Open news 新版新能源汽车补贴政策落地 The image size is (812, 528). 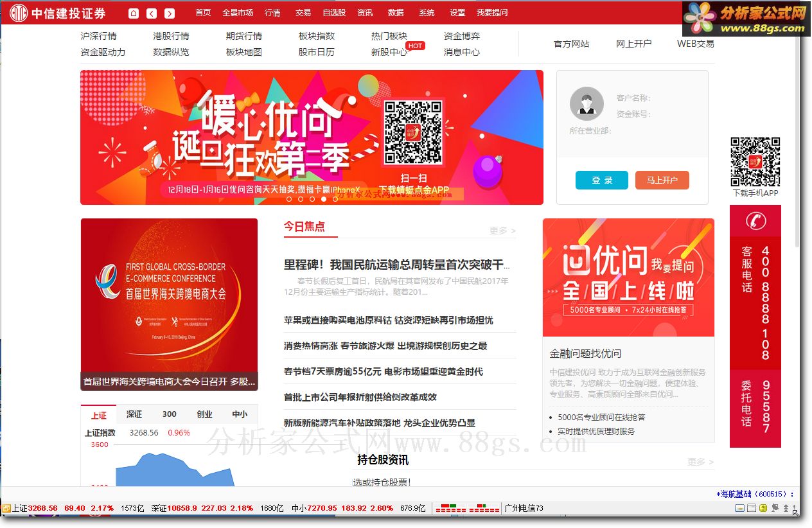pyautogui.click(x=380, y=423)
